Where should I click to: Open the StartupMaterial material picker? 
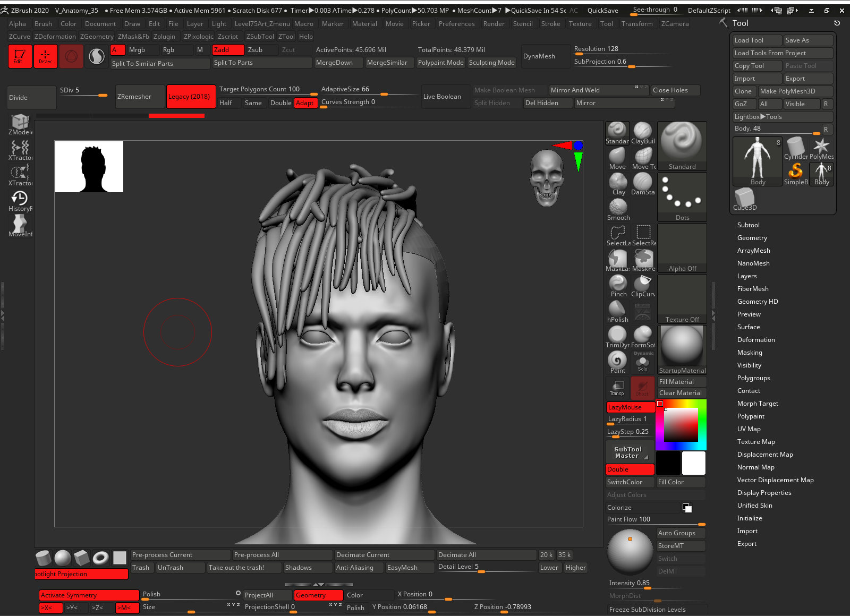[x=682, y=350]
